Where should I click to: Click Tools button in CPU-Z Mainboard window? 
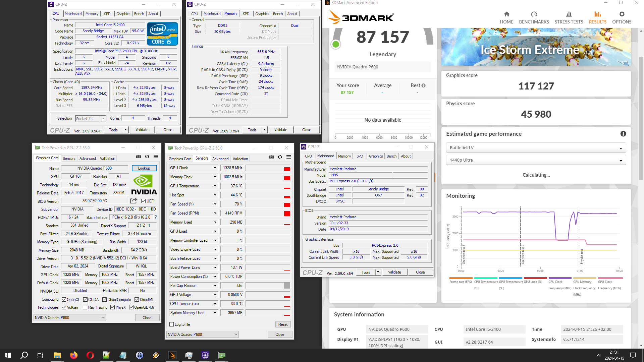pyautogui.click(x=366, y=272)
